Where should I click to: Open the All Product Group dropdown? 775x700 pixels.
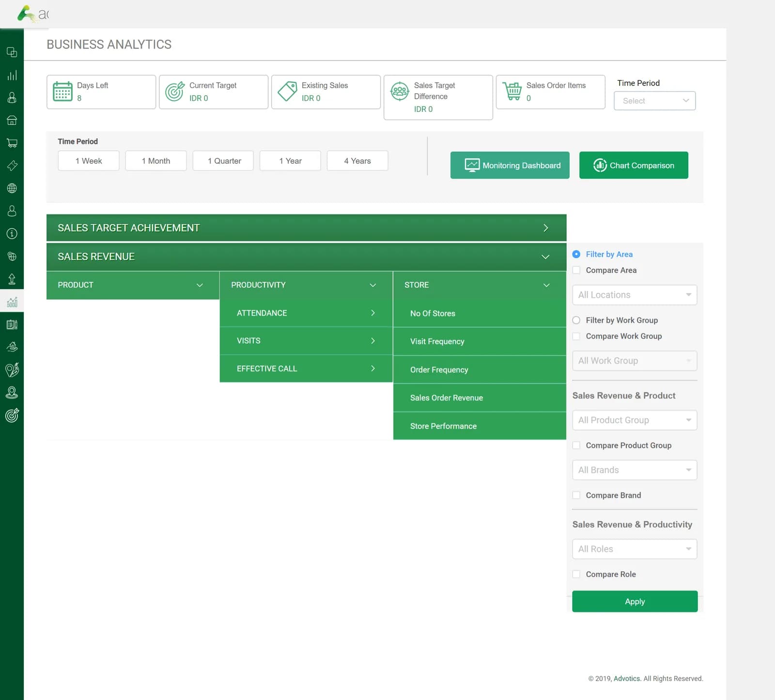pyautogui.click(x=635, y=420)
